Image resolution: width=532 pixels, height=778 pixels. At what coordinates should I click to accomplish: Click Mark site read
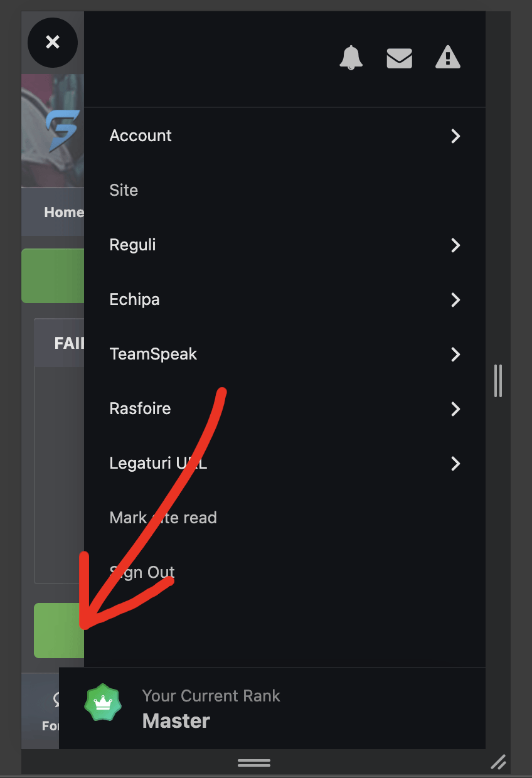click(163, 518)
